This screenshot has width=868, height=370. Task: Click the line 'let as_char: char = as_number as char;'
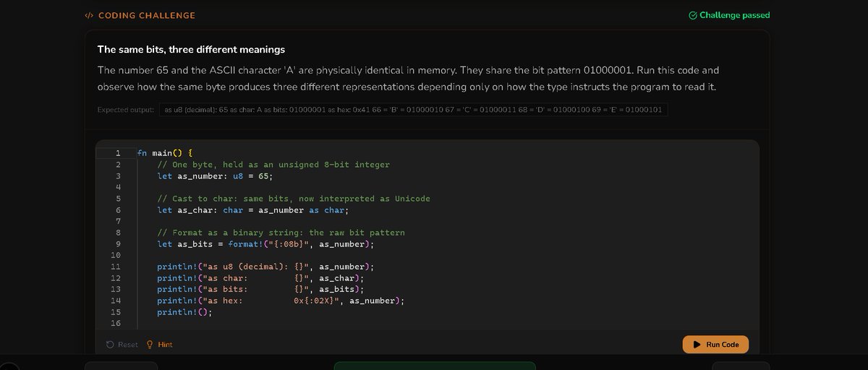(253, 210)
